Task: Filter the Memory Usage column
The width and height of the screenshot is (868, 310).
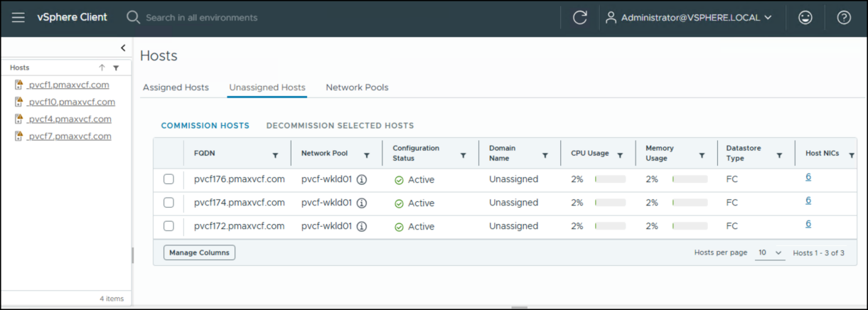Action: pos(702,155)
